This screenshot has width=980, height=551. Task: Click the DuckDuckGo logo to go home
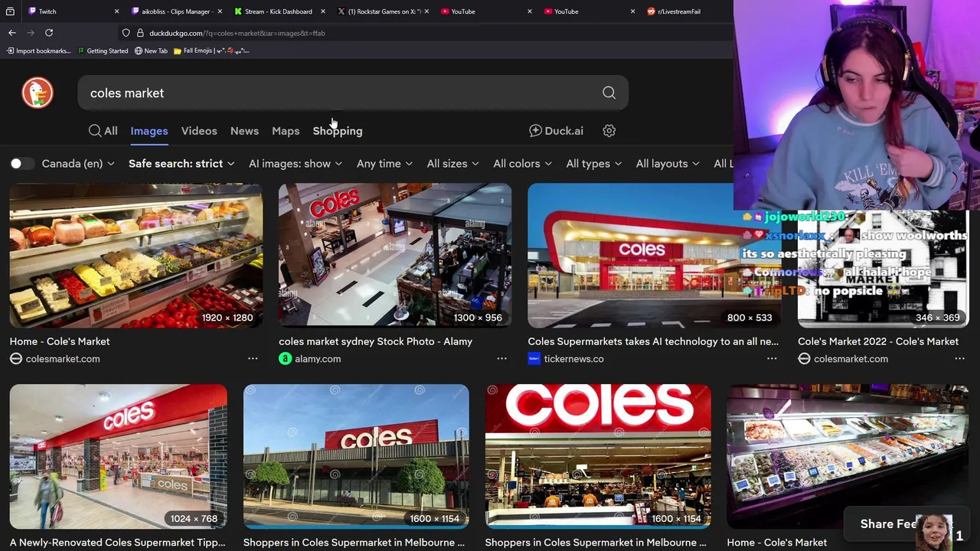tap(38, 93)
